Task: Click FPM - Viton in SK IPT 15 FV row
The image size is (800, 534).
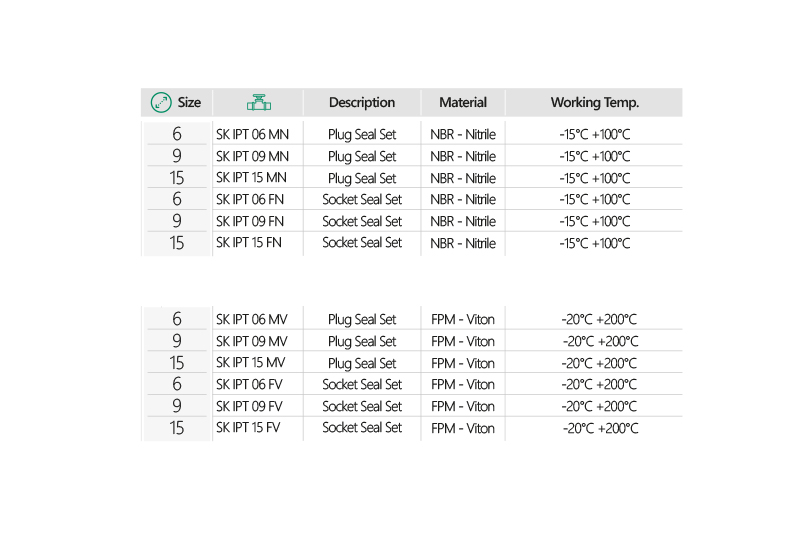Action: click(x=463, y=428)
